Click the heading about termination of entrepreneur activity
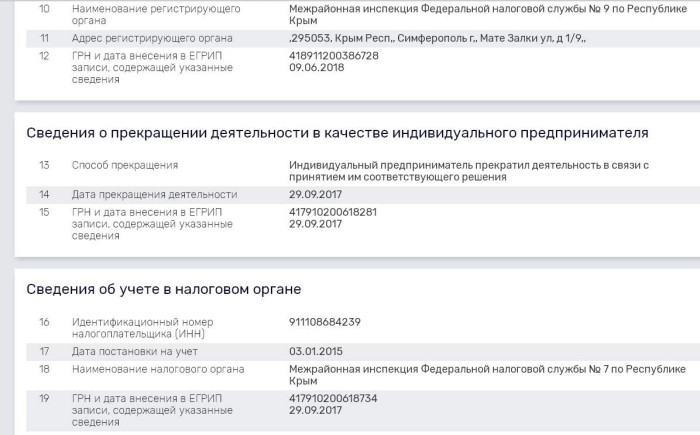The image size is (700, 435). click(x=336, y=132)
